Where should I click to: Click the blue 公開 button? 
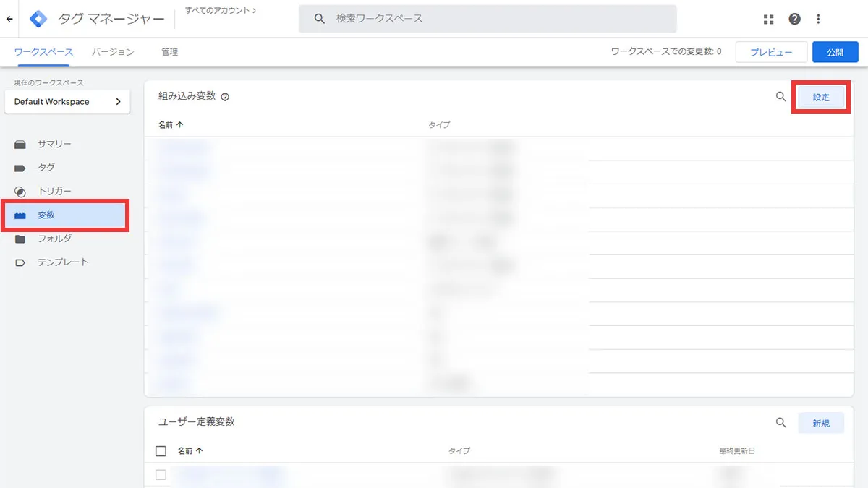click(x=835, y=51)
